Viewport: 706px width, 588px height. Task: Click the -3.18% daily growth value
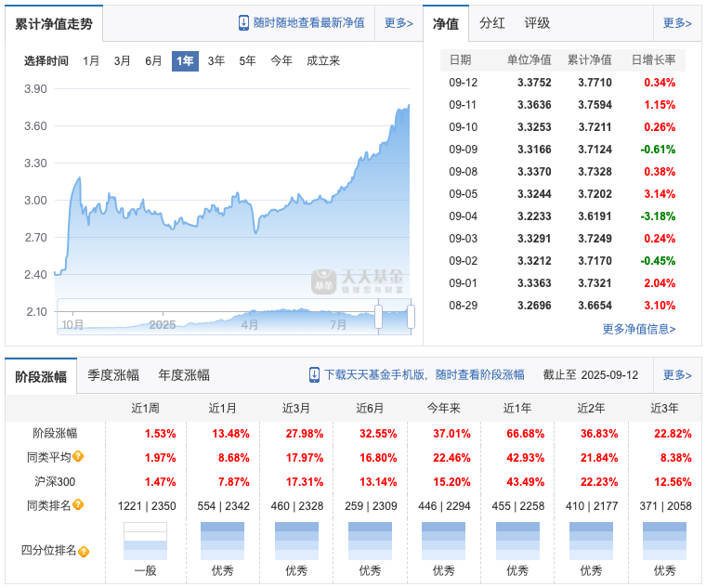click(658, 216)
